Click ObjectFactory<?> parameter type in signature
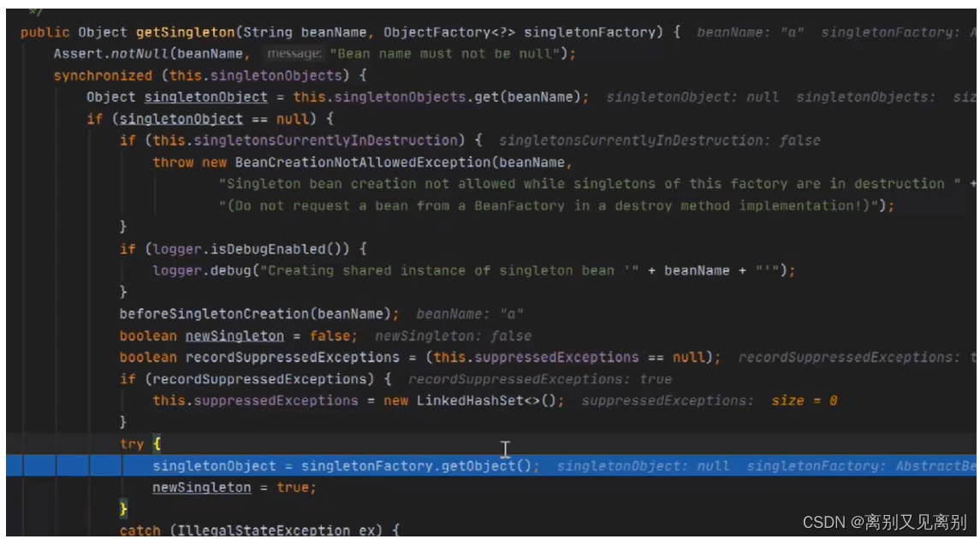The height and width of the screenshot is (539, 980). [449, 33]
